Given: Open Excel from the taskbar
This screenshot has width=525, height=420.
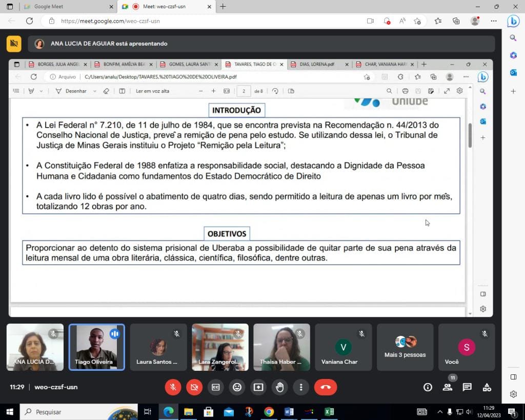Looking at the screenshot, I should tap(329, 412).
